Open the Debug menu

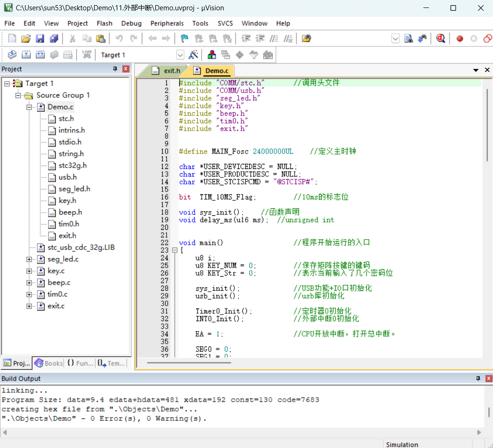pyautogui.click(x=131, y=23)
